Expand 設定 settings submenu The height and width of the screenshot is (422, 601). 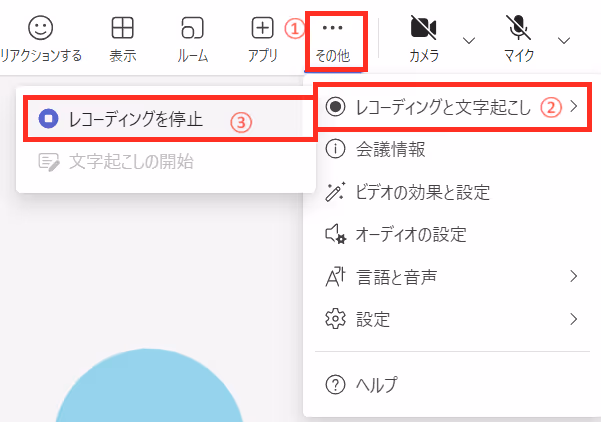(452, 319)
